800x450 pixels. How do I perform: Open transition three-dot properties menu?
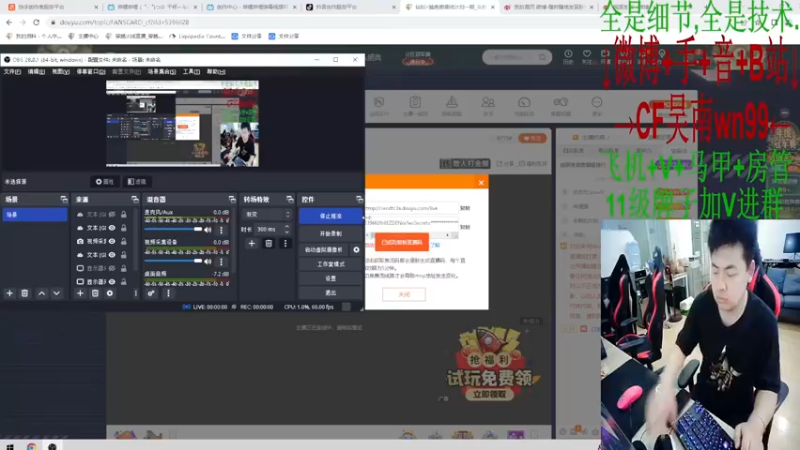coord(285,244)
